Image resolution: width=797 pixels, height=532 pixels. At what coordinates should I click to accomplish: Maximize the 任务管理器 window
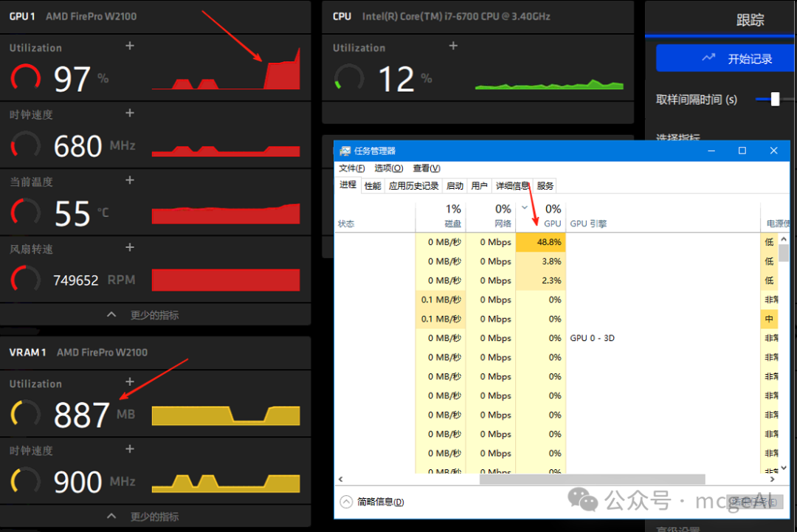(742, 151)
